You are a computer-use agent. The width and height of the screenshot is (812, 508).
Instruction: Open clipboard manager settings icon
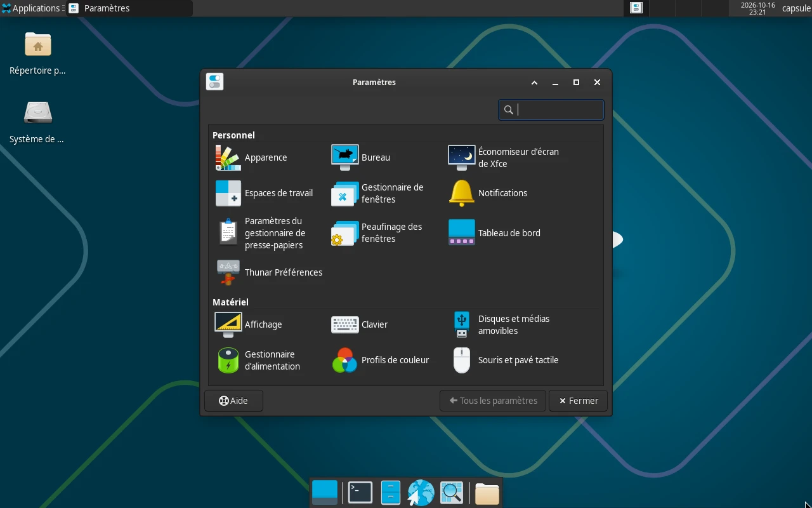[x=228, y=233]
